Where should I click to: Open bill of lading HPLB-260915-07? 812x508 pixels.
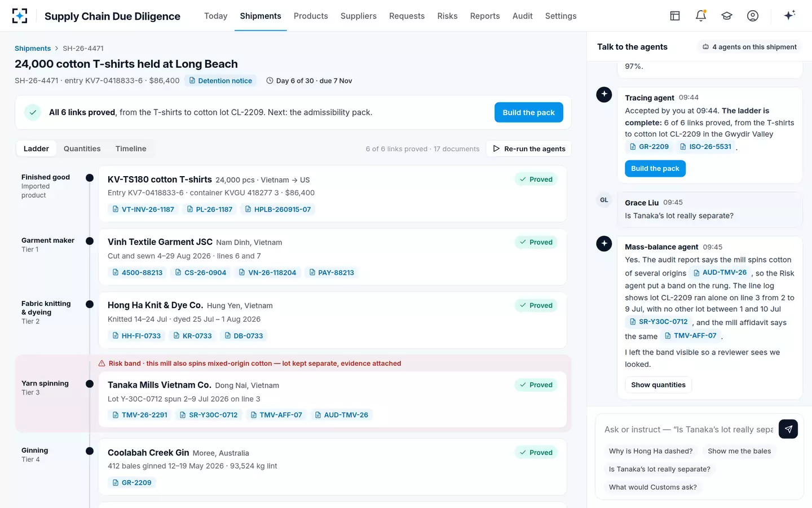277,209
